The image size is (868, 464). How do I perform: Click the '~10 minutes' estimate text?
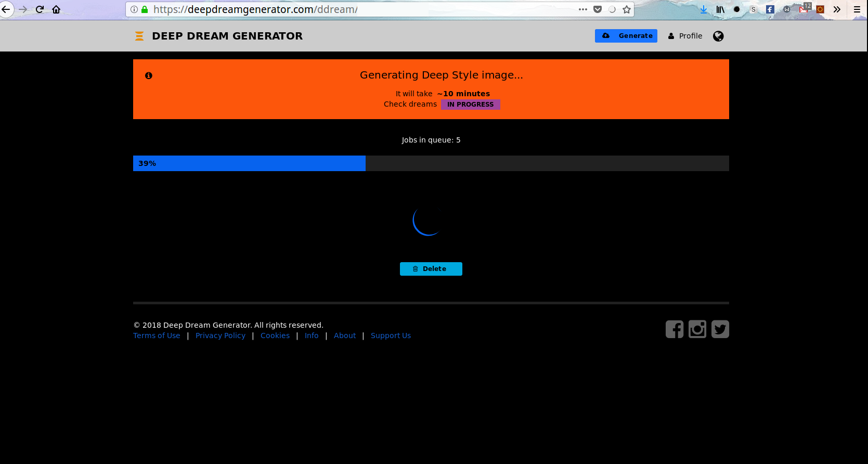(463, 94)
